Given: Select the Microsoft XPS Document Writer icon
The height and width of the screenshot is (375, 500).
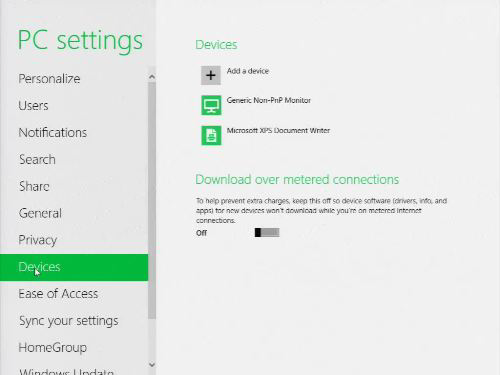Looking at the screenshot, I should [x=211, y=135].
